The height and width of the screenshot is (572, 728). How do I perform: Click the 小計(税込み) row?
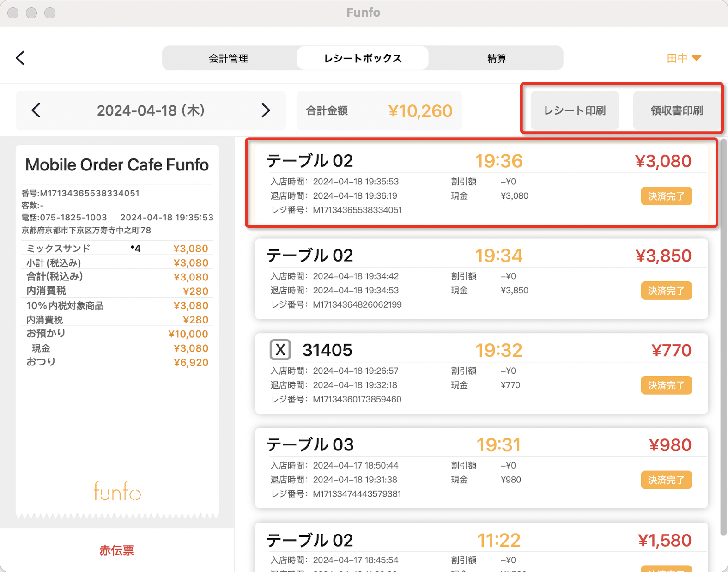[x=117, y=262]
